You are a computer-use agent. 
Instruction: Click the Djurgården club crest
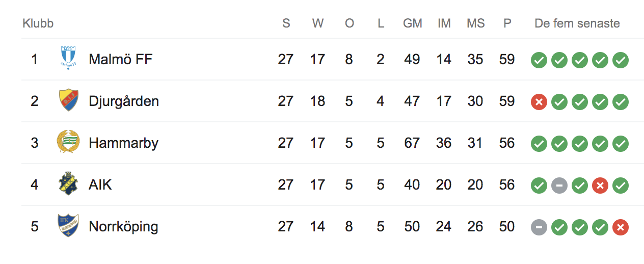point(68,100)
